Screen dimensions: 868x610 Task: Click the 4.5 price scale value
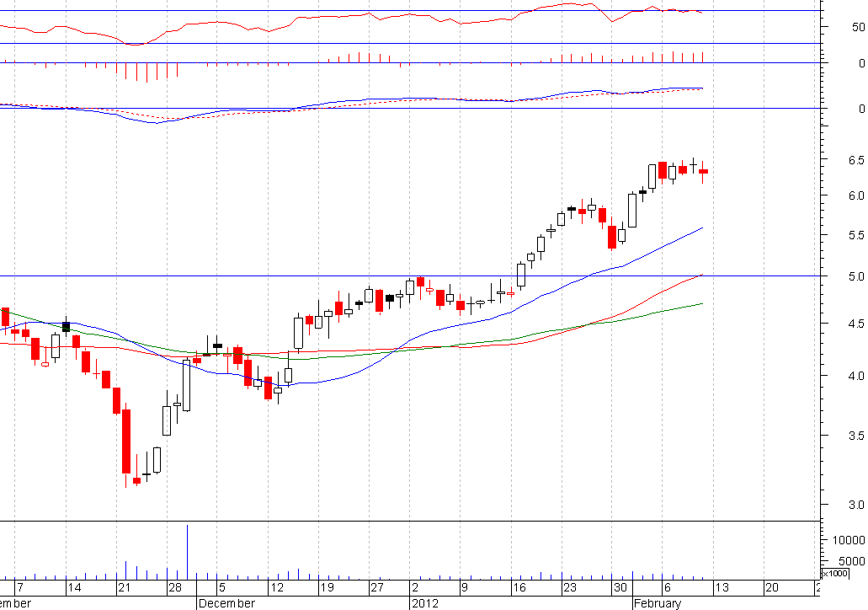click(856, 324)
